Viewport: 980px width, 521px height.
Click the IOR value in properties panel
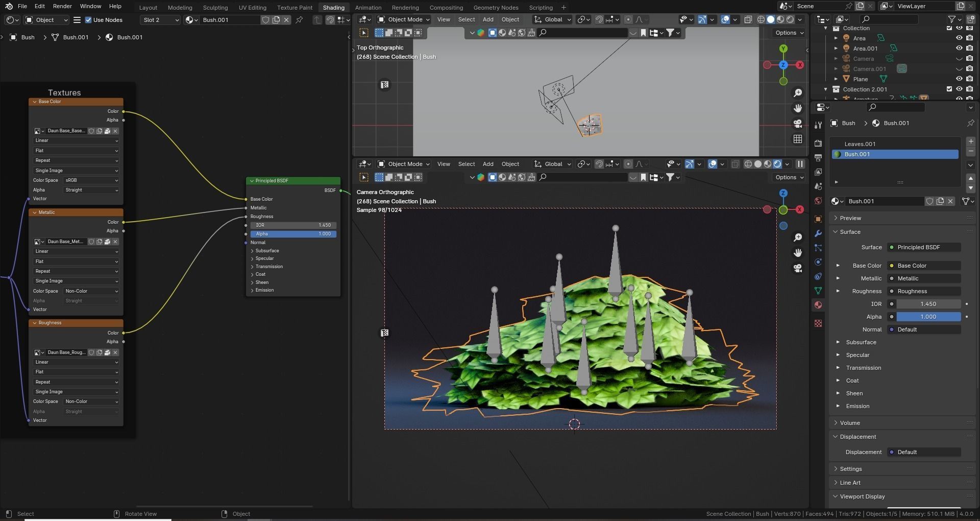tap(928, 304)
